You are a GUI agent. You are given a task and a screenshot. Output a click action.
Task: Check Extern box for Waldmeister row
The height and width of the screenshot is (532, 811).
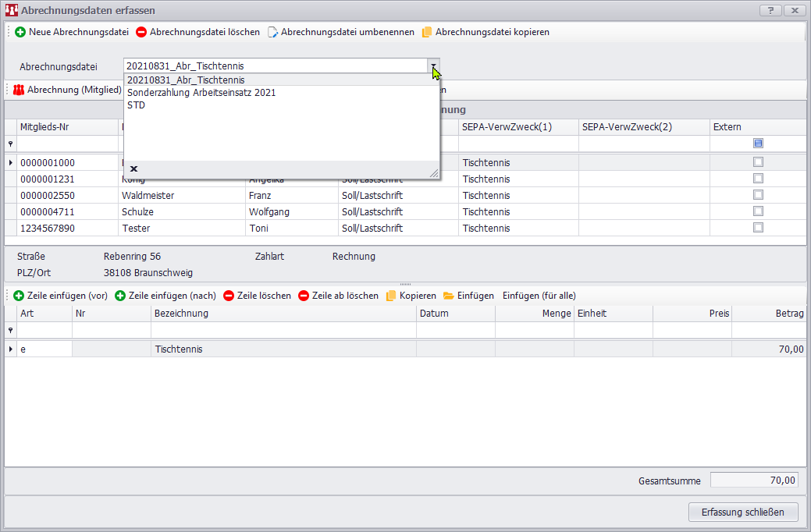[x=758, y=195]
